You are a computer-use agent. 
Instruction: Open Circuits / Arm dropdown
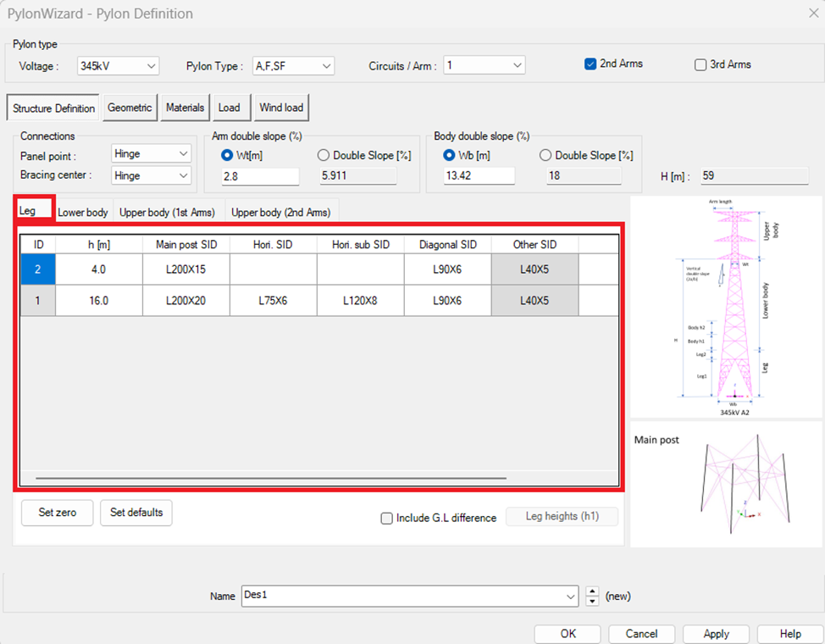click(x=484, y=66)
